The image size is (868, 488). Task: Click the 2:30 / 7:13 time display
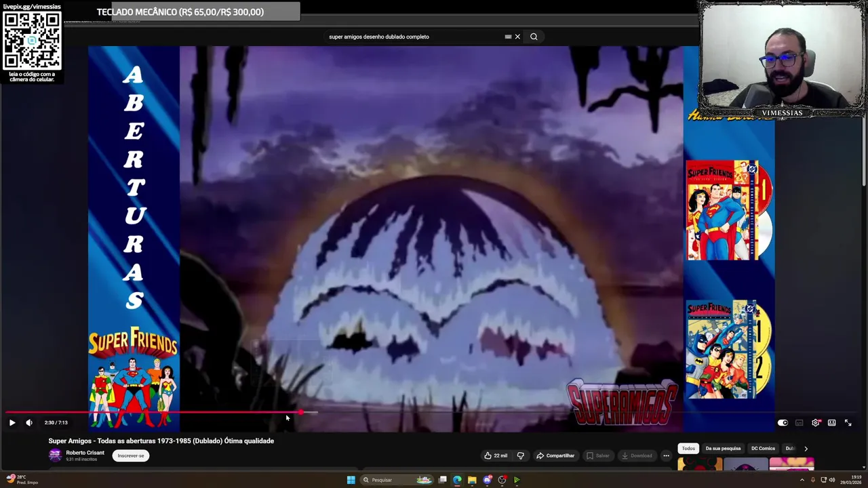pyautogui.click(x=56, y=422)
